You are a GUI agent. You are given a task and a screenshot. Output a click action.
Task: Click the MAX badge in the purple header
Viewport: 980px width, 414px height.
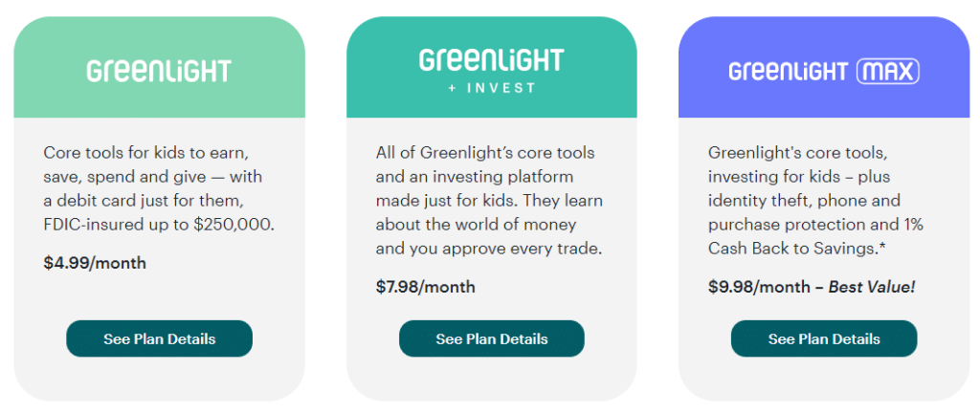click(888, 72)
